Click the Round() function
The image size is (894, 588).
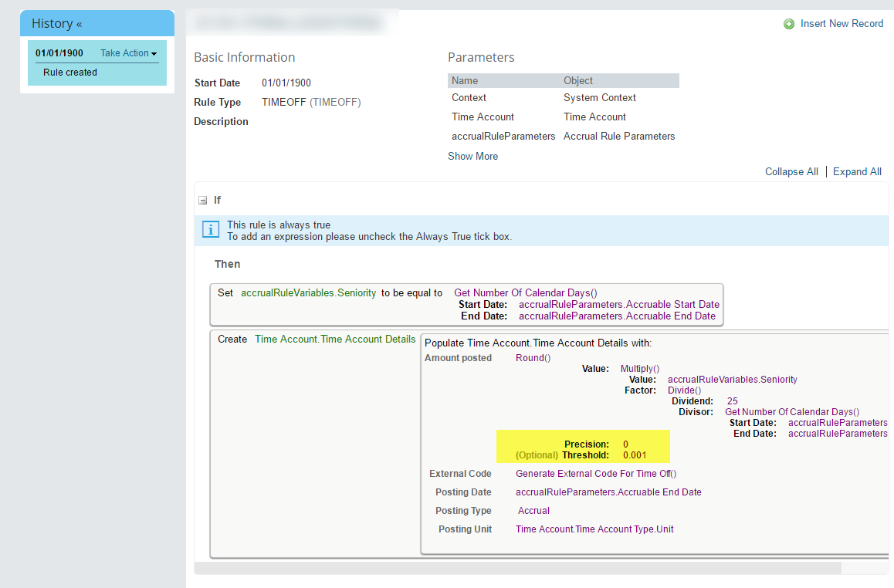tap(533, 358)
